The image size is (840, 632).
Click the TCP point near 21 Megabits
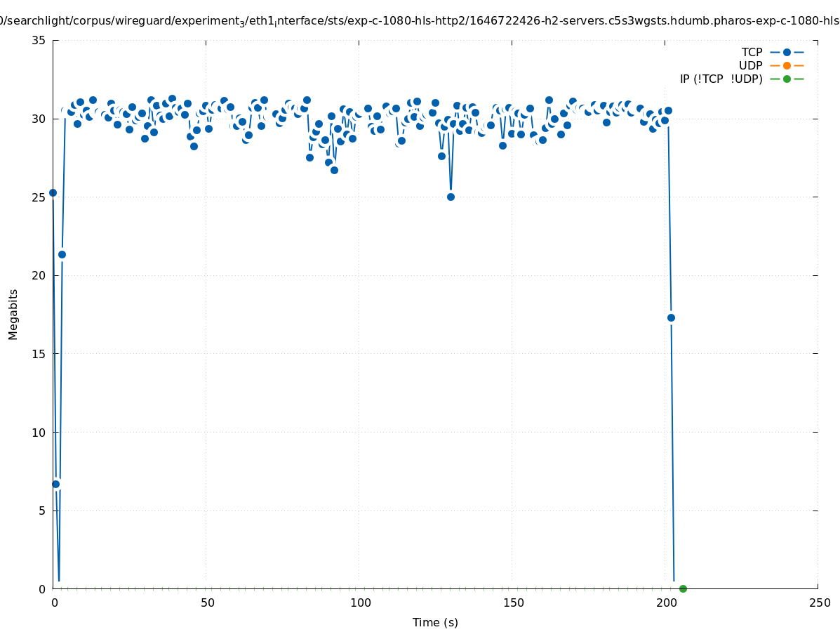click(x=62, y=254)
